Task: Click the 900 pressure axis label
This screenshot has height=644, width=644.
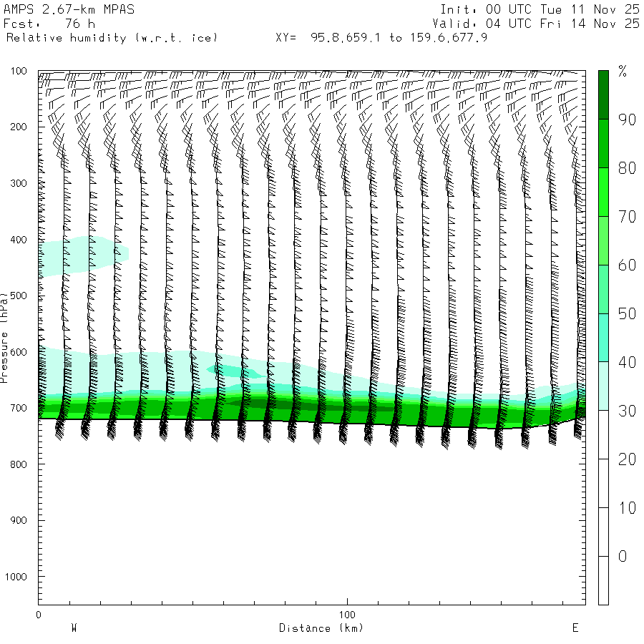Action: [19, 520]
